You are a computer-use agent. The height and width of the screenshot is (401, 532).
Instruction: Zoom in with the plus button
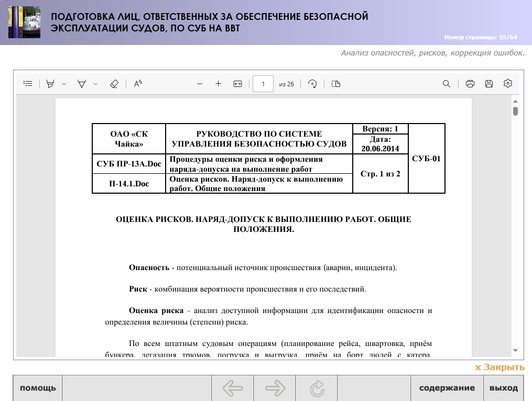click(219, 84)
